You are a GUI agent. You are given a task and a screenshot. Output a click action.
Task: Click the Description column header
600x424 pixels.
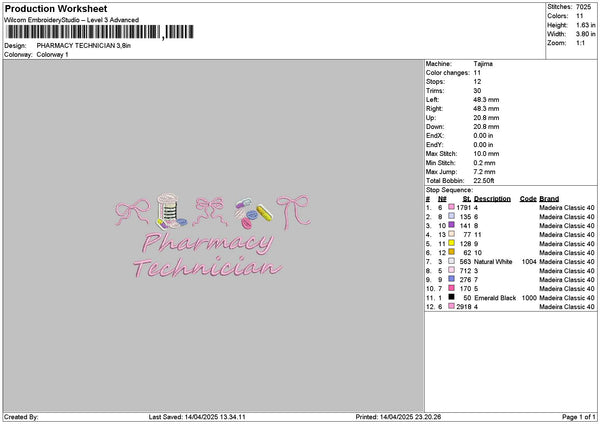coord(492,199)
